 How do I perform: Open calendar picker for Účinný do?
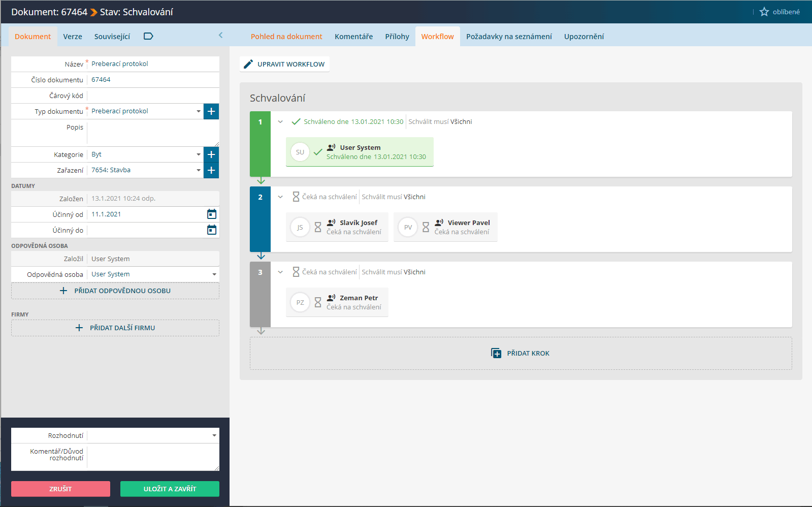click(212, 230)
